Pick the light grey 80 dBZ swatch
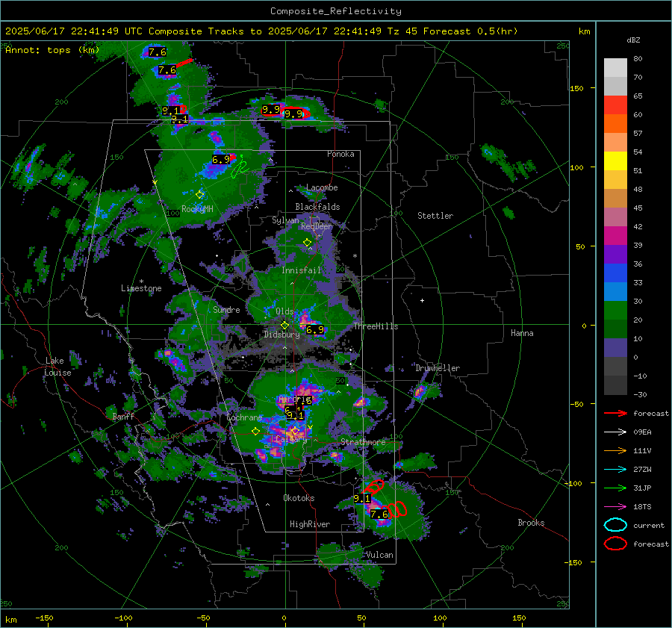The height and width of the screenshot is (628, 672). (615, 67)
